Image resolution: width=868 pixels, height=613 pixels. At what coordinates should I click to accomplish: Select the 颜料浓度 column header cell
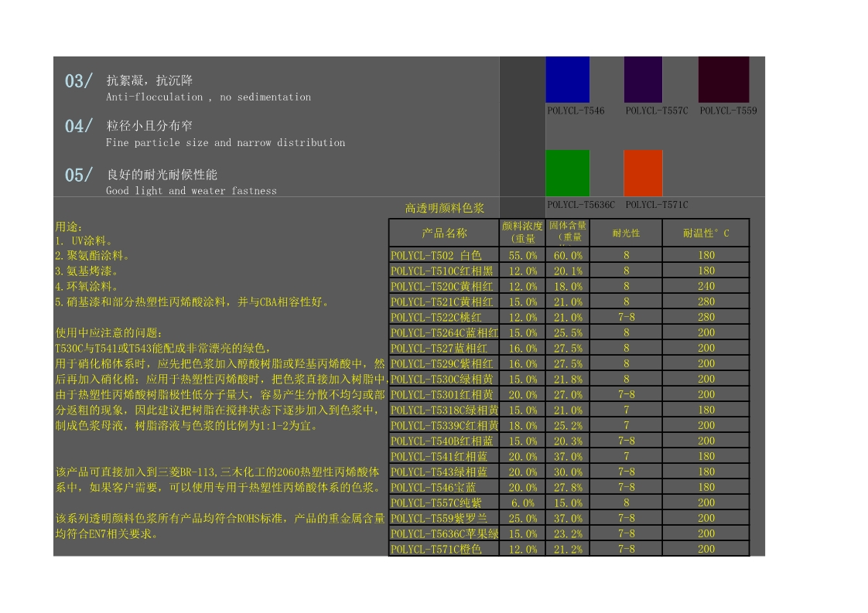522,233
